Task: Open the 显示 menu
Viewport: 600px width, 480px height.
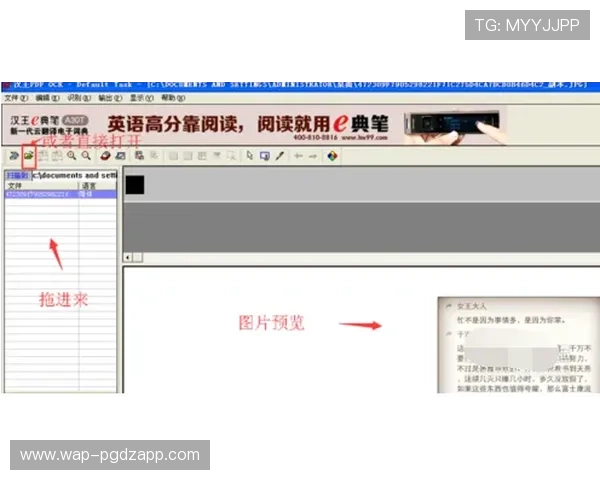Action: tap(142, 98)
